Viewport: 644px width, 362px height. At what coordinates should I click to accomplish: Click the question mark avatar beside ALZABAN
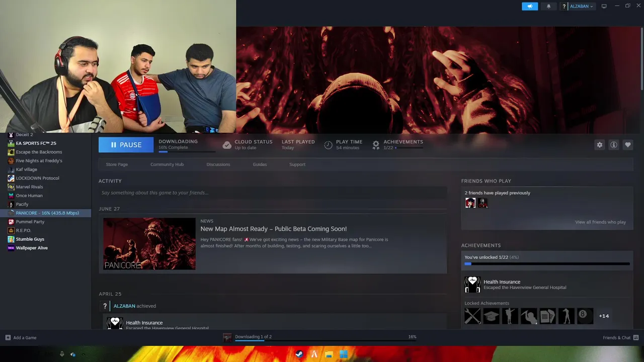tap(564, 6)
